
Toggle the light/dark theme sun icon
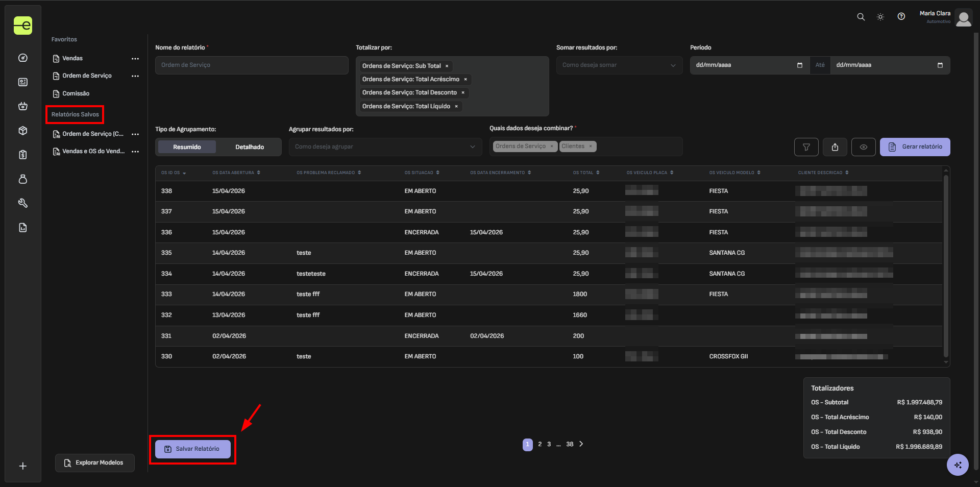point(880,17)
